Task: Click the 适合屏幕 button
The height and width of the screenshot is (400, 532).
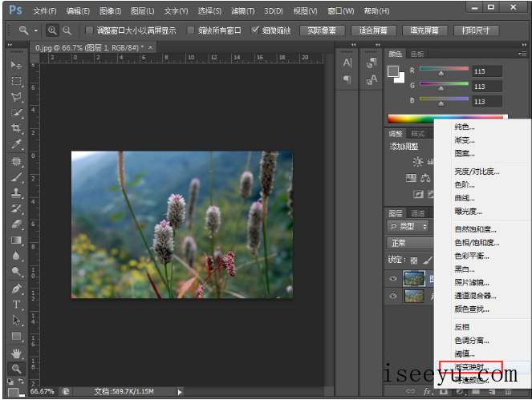Action: [x=373, y=30]
